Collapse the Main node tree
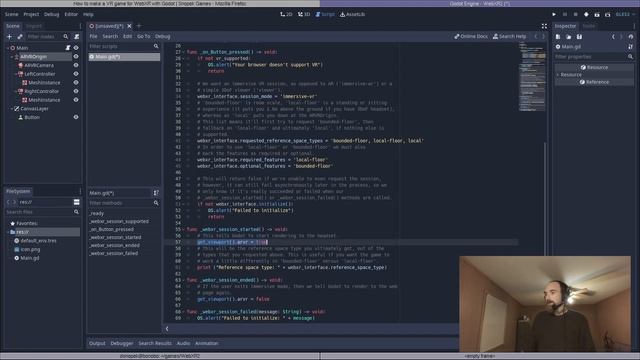 tap(8, 48)
